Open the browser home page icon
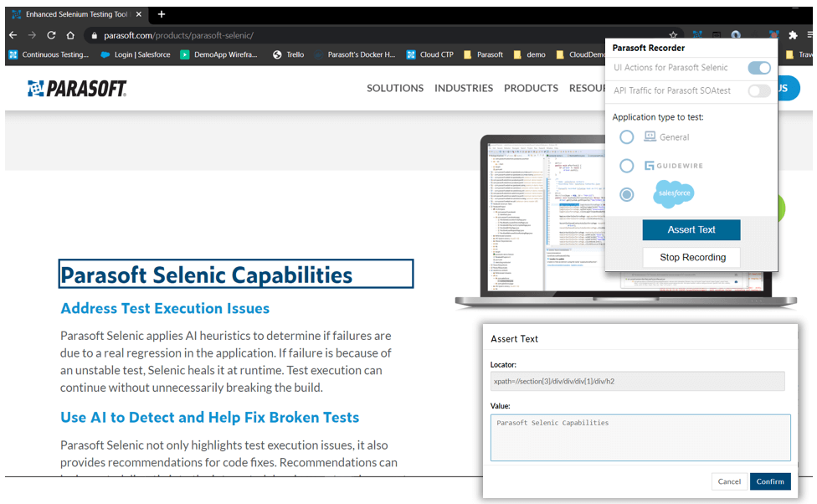The image size is (817, 504). click(x=70, y=35)
